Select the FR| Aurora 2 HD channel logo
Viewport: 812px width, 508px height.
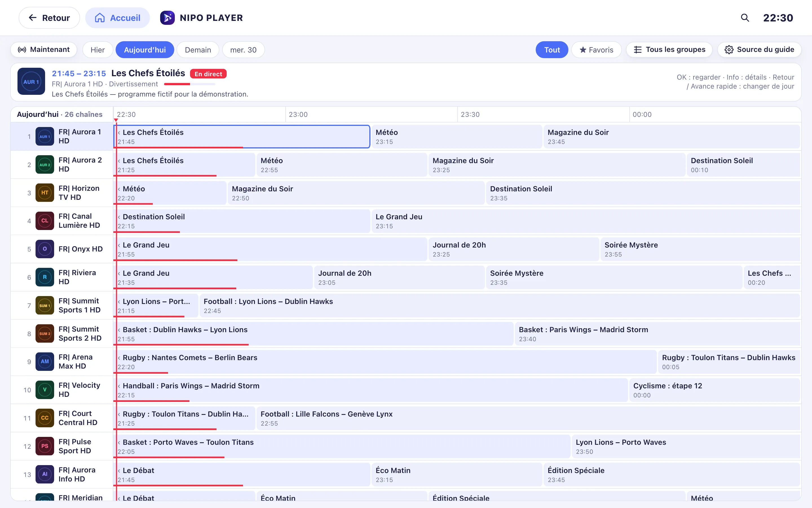(45, 165)
